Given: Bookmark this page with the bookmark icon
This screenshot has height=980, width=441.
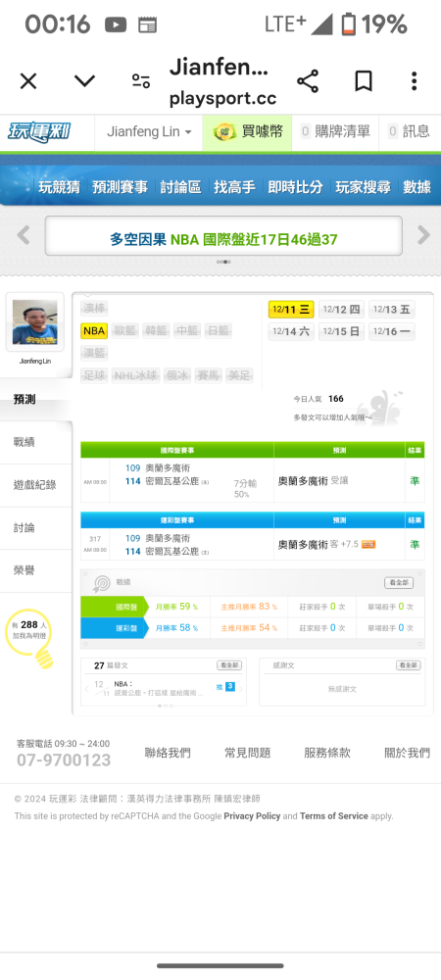Looking at the screenshot, I should click(x=364, y=81).
